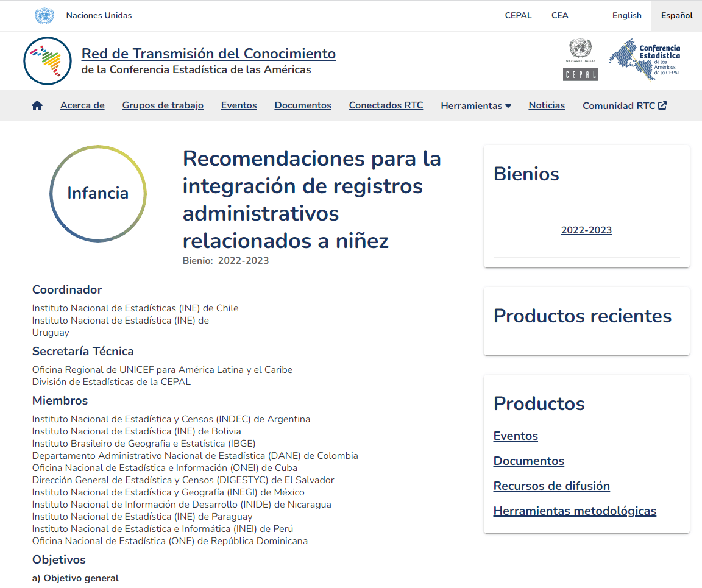This screenshot has height=588, width=702.
Task: Open the Acerca de menu item
Action: coord(82,105)
